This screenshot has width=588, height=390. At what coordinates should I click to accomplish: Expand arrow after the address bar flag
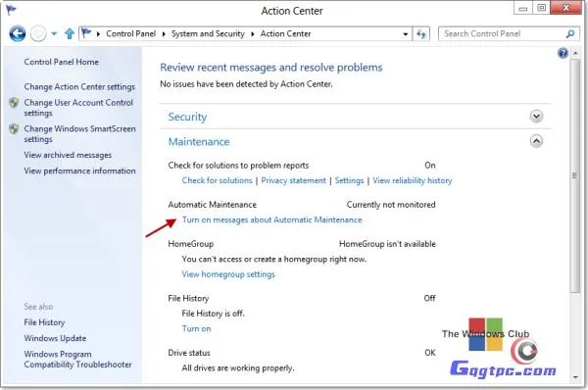(x=98, y=34)
